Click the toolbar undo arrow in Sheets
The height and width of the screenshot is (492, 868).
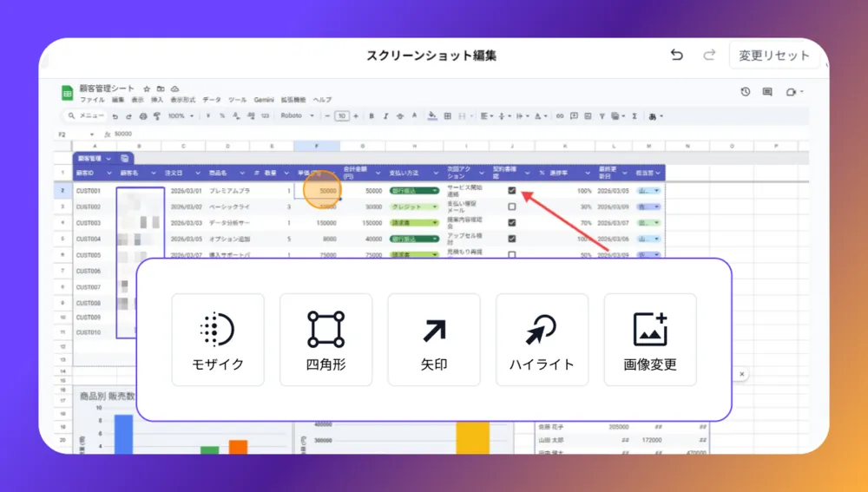115,116
